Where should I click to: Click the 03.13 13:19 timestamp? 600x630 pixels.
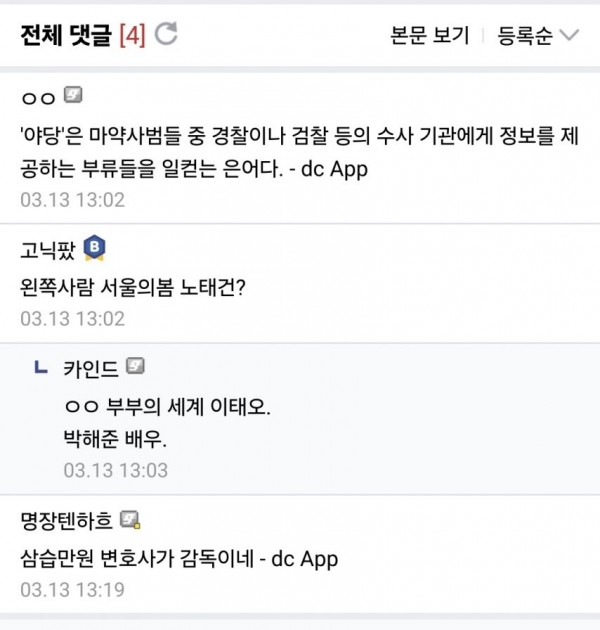coord(72,590)
